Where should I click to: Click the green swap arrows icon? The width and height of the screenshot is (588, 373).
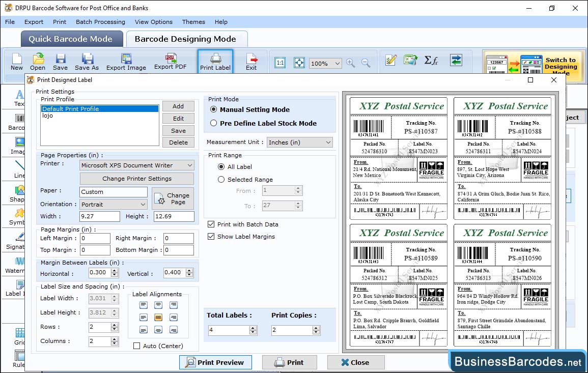coord(456,60)
